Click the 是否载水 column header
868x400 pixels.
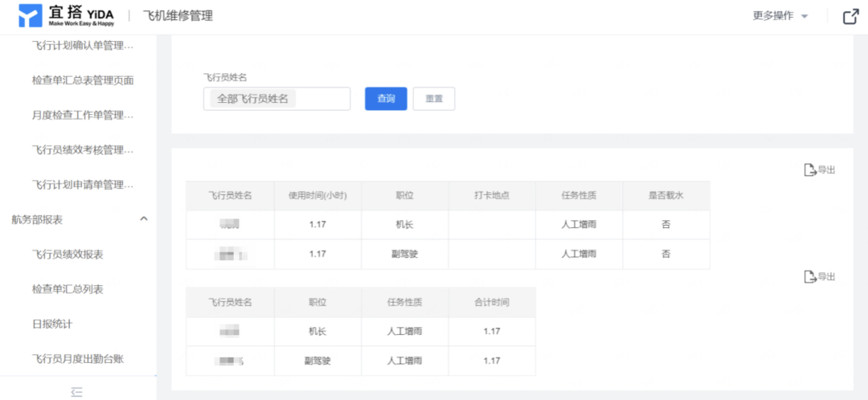(x=666, y=195)
